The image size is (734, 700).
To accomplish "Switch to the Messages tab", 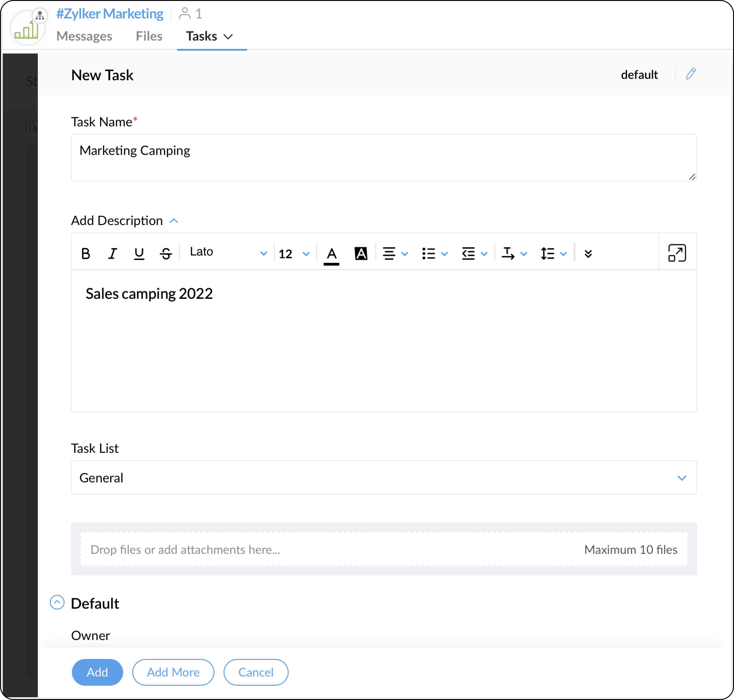I will [84, 36].
